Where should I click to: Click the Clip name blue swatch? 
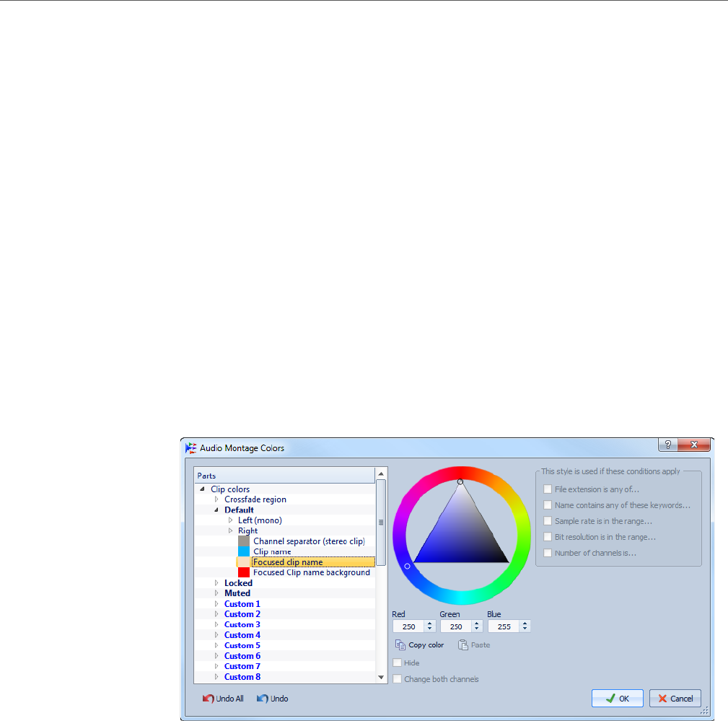244,551
